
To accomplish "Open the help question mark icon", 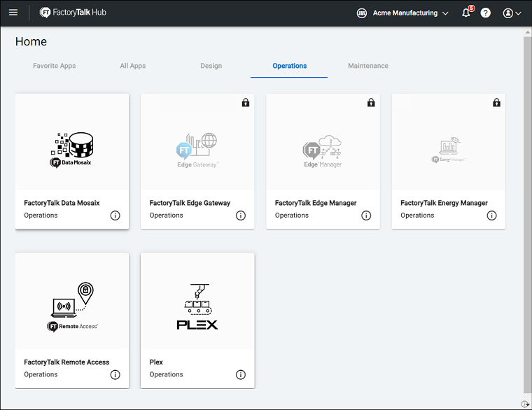I will pos(486,13).
